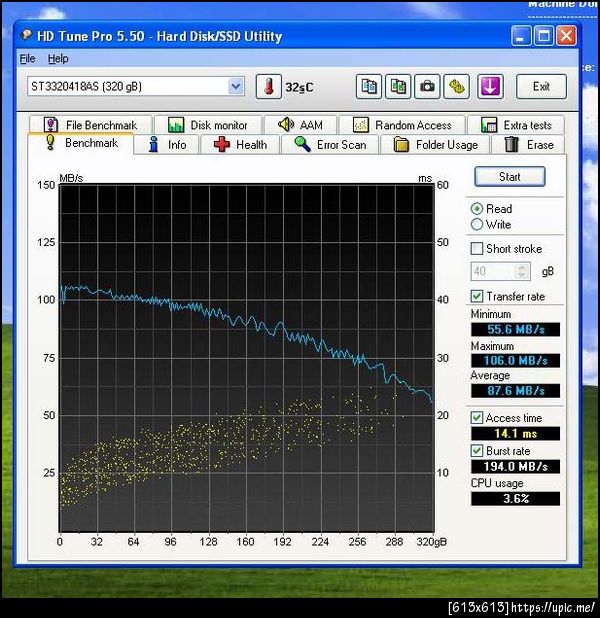Click the CPU usage value 3.6%
Image resolution: width=600 pixels, height=618 pixels.
pyautogui.click(x=515, y=499)
